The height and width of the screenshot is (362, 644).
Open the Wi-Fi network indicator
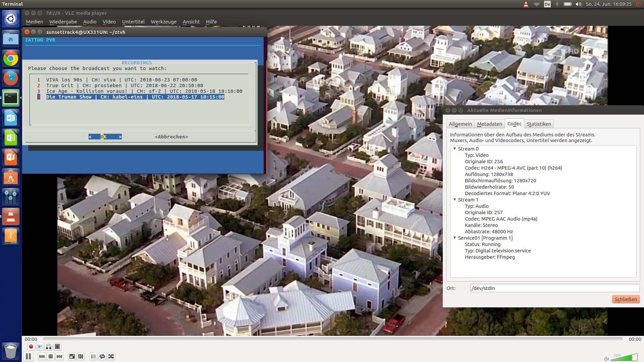(x=537, y=4)
